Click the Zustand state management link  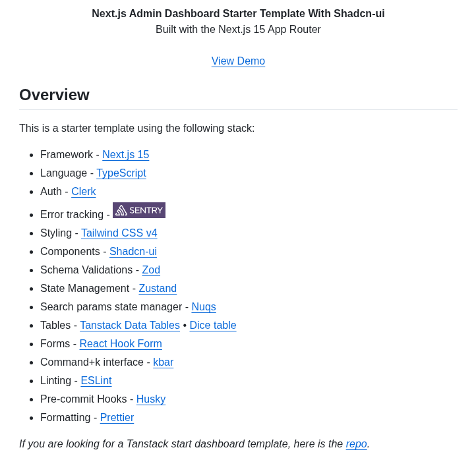[x=158, y=288]
